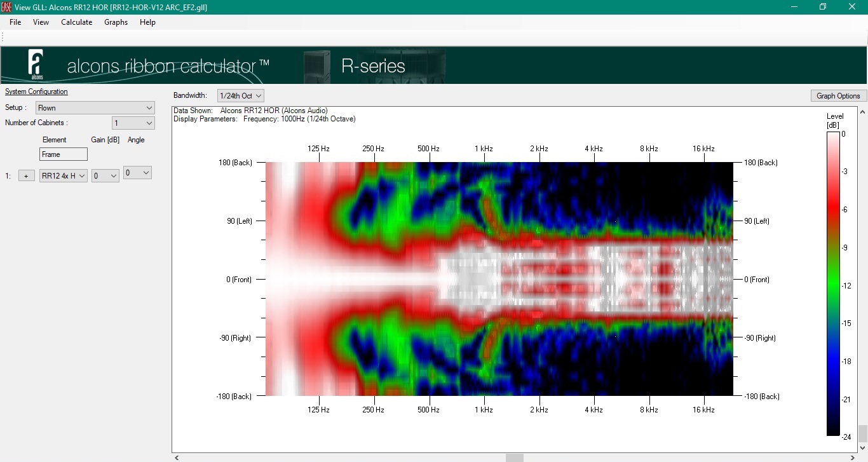Open the Calculate menu

[76, 22]
